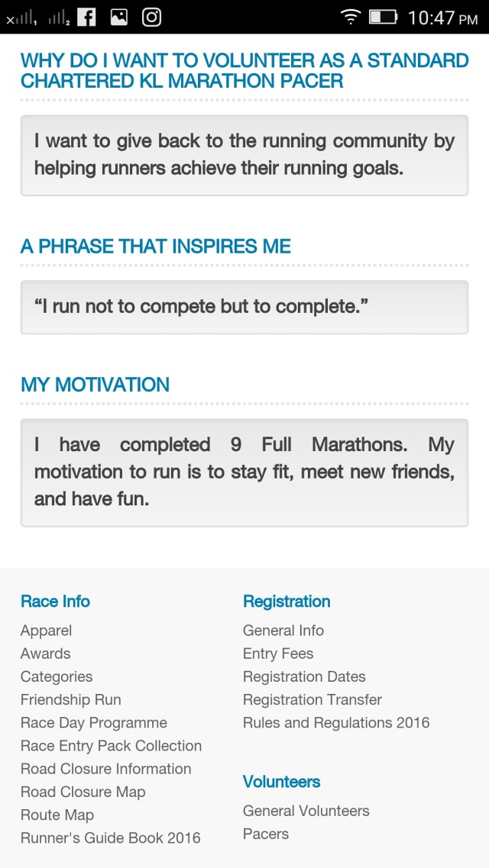Go to the Awards page
The height and width of the screenshot is (868, 489).
(x=45, y=653)
